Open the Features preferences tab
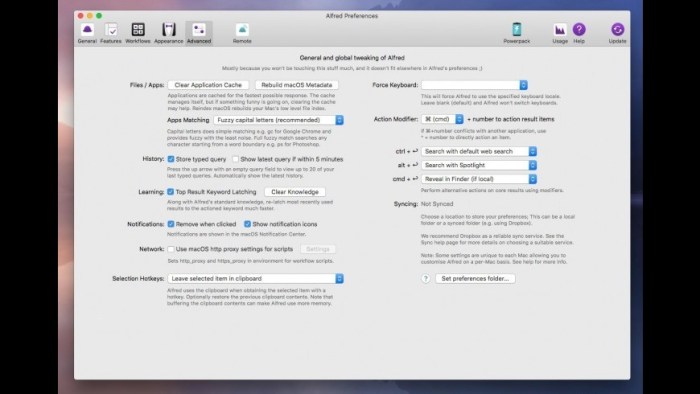Screen dimensions: 700x394 pos(111,33)
